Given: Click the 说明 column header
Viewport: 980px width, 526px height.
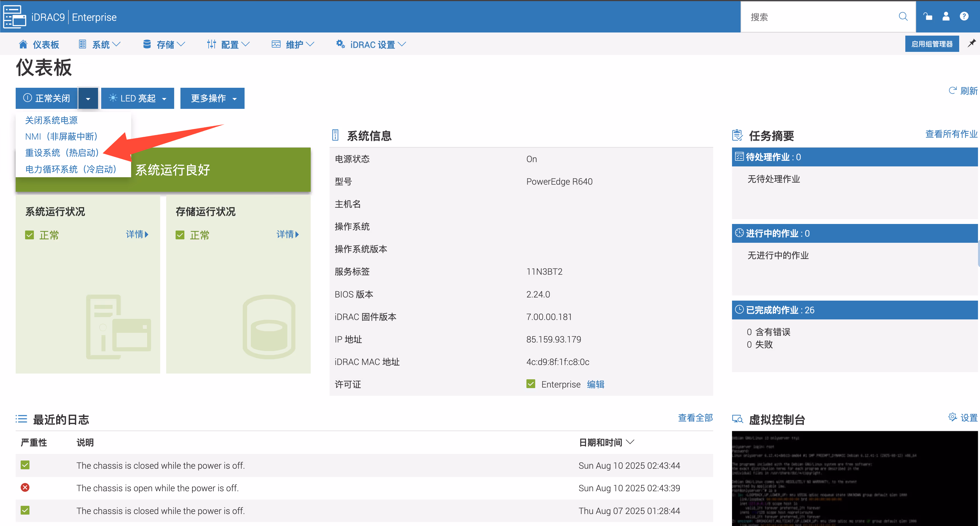Looking at the screenshot, I should [85, 442].
